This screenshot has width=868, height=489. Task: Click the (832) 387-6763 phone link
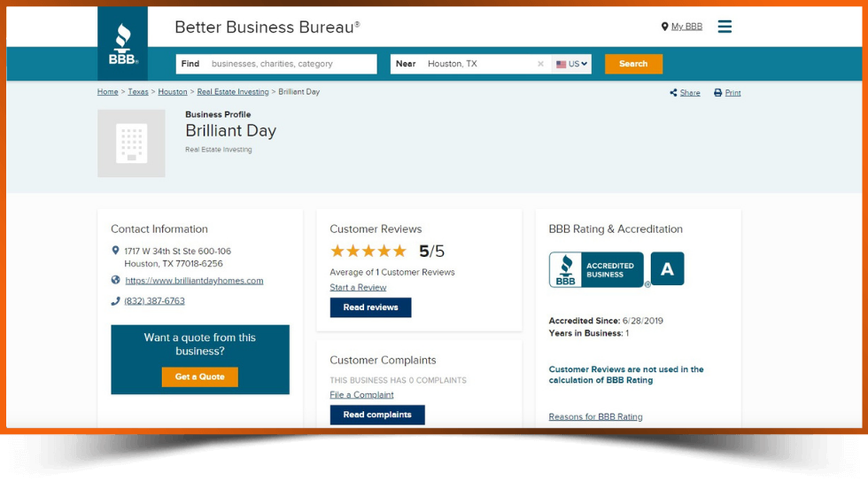[154, 300]
